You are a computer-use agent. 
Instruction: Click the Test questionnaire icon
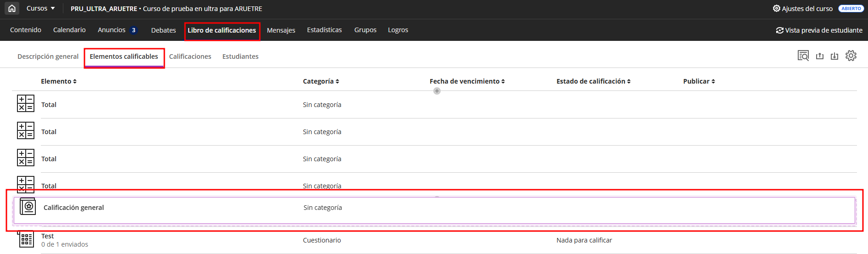26,239
